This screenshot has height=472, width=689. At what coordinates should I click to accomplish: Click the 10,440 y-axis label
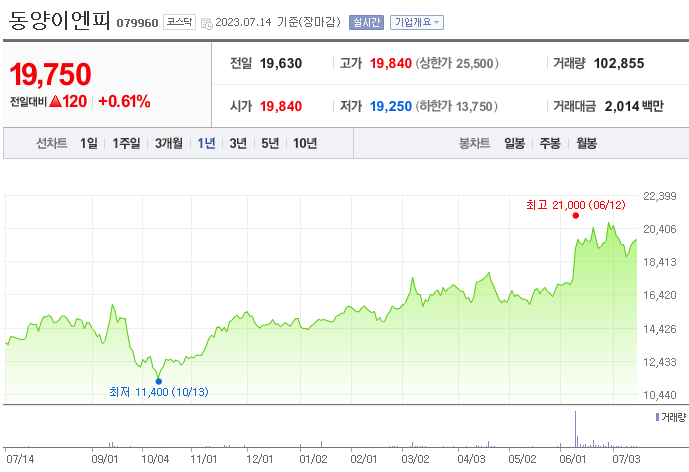click(660, 395)
